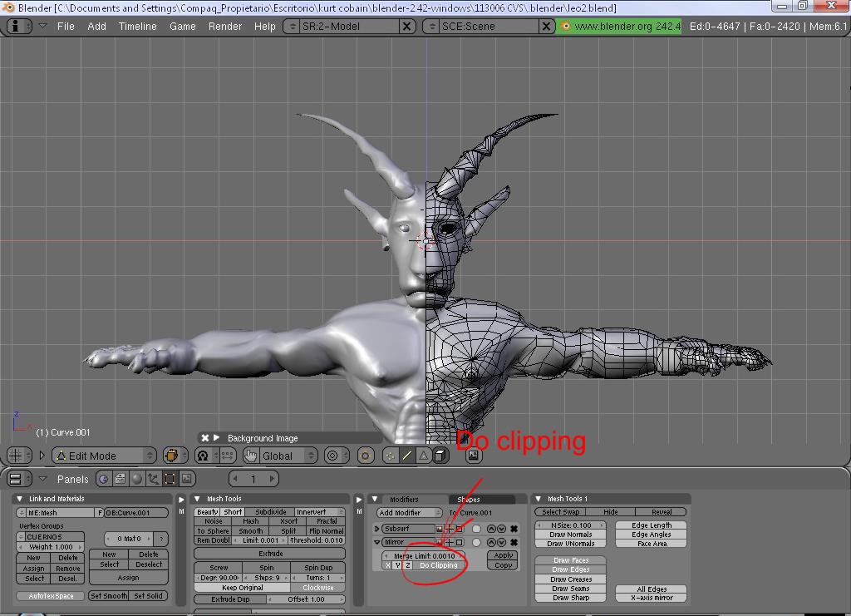Toggle X-axis mirror option
Viewport: 851px width, 616px height.
click(x=652, y=598)
